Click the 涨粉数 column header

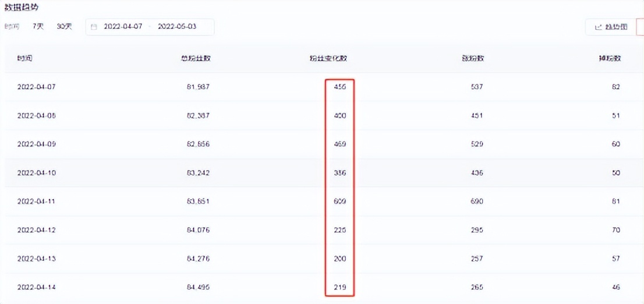(x=473, y=58)
